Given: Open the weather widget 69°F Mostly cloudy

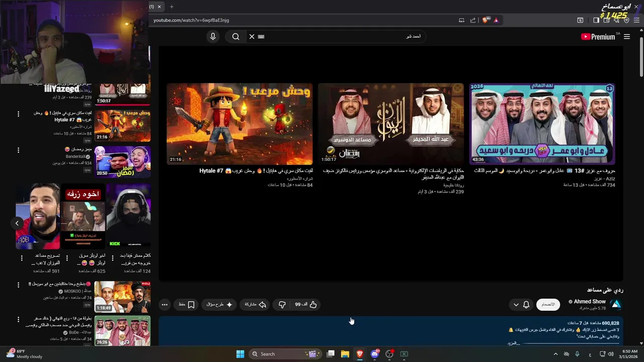Looking at the screenshot, I should [x=24, y=354].
